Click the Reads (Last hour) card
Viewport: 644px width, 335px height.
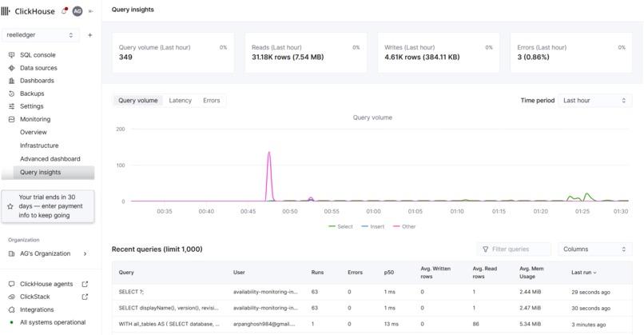(305, 53)
